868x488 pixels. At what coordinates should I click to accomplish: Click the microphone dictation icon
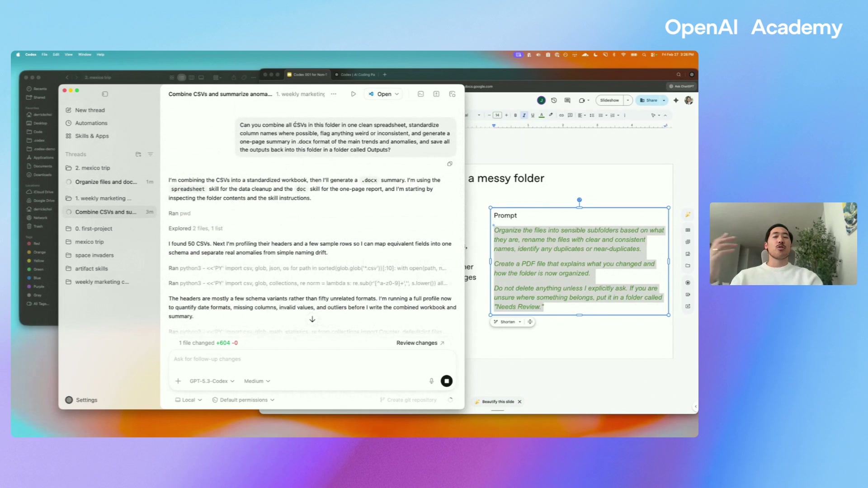(431, 381)
